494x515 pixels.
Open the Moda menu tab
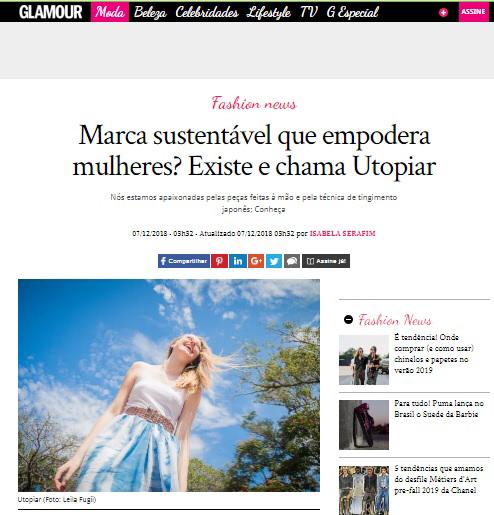[x=110, y=12]
